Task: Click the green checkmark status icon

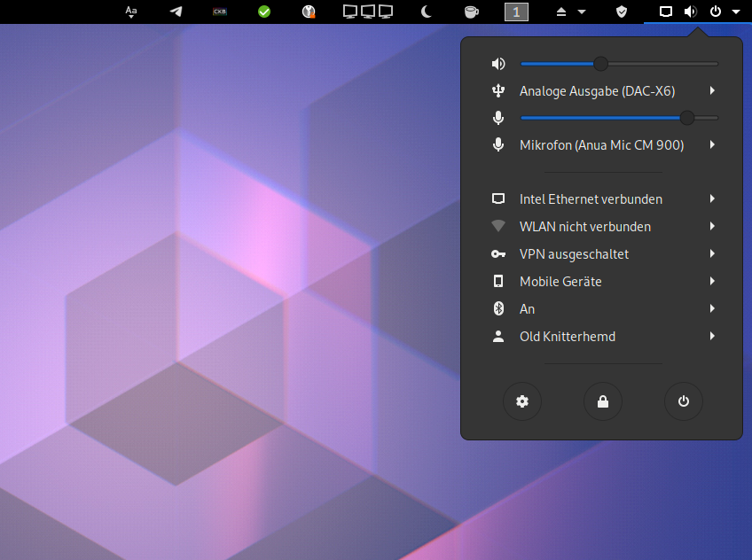Action: coord(264,12)
